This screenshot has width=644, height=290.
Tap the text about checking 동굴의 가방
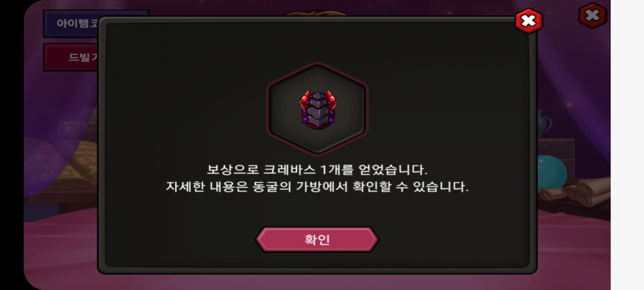click(x=317, y=187)
